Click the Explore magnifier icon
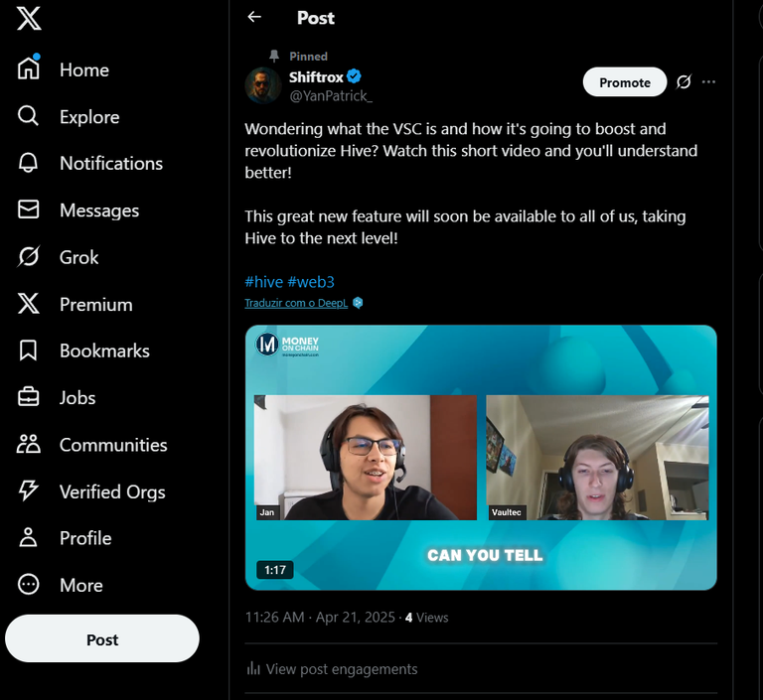Screen dimensions: 763x700 [28, 116]
